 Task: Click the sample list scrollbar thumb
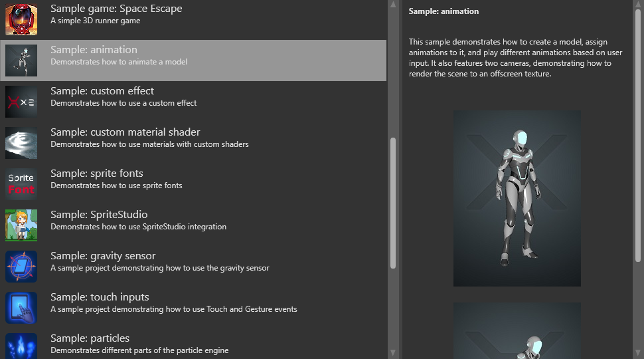point(392,203)
